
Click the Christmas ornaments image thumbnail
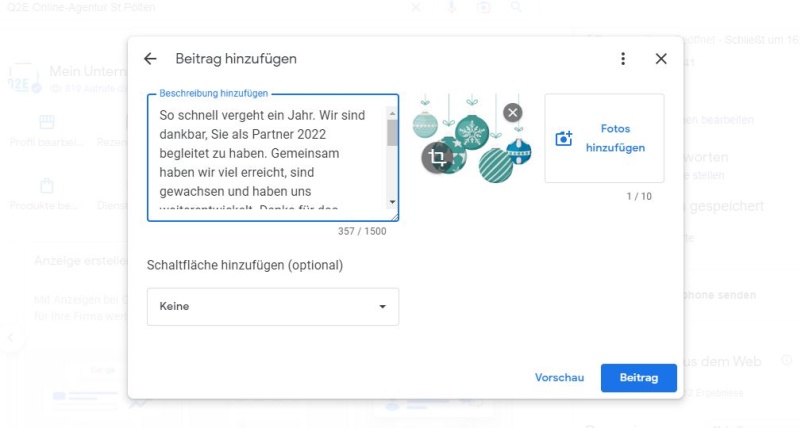[472, 138]
